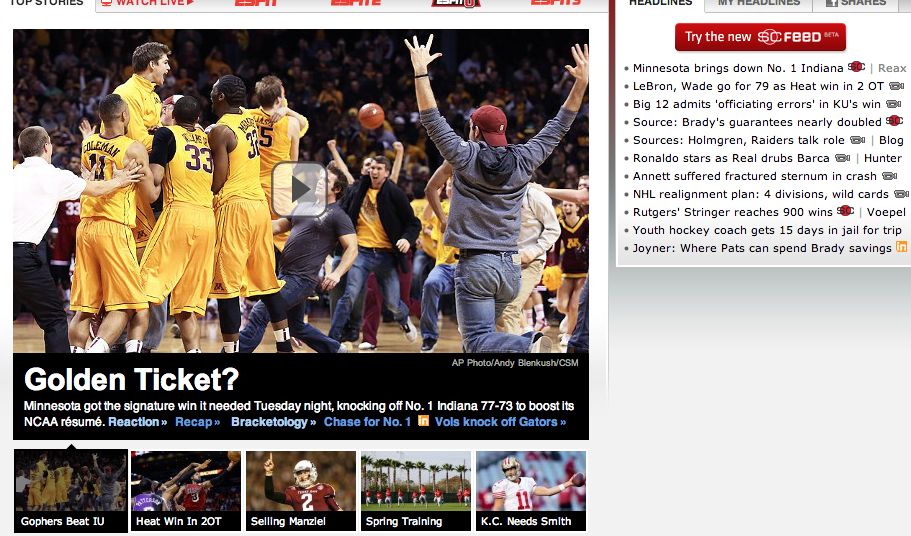Image resolution: width=911 pixels, height=536 pixels.
Task: Open the Bracketology link
Action: [x=273, y=422]
